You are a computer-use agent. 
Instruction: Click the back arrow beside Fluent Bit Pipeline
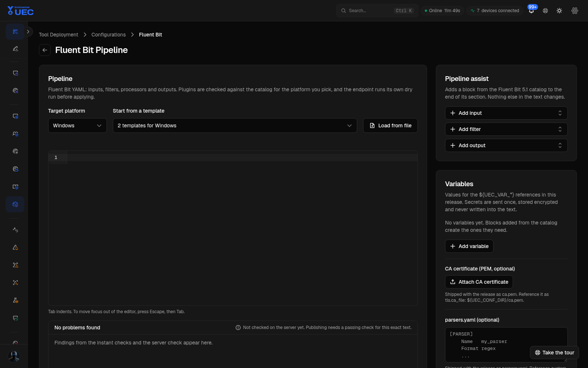pyautogui.click(x=45, y=50)
